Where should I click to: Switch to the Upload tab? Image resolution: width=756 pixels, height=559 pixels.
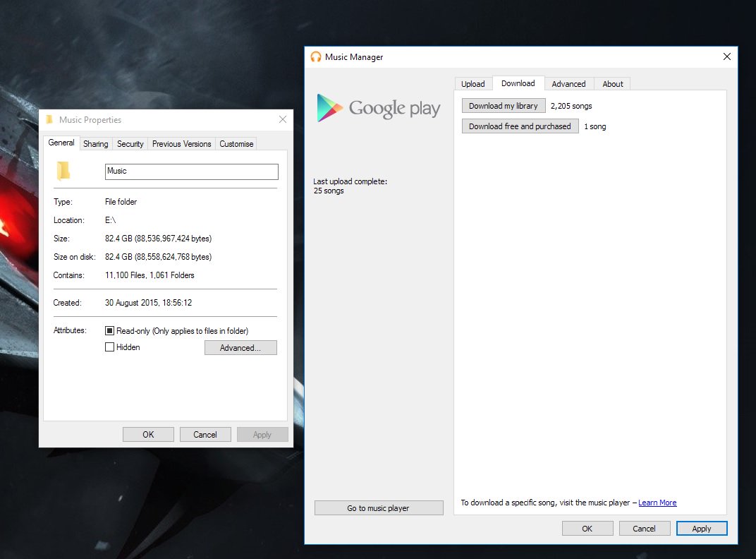click(473, 84)
